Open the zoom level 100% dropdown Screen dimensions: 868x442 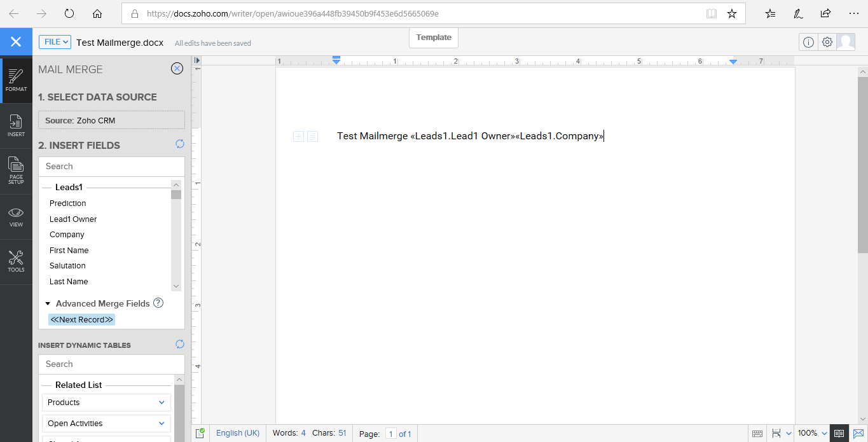pyautogui.click(x=813, y=433)
